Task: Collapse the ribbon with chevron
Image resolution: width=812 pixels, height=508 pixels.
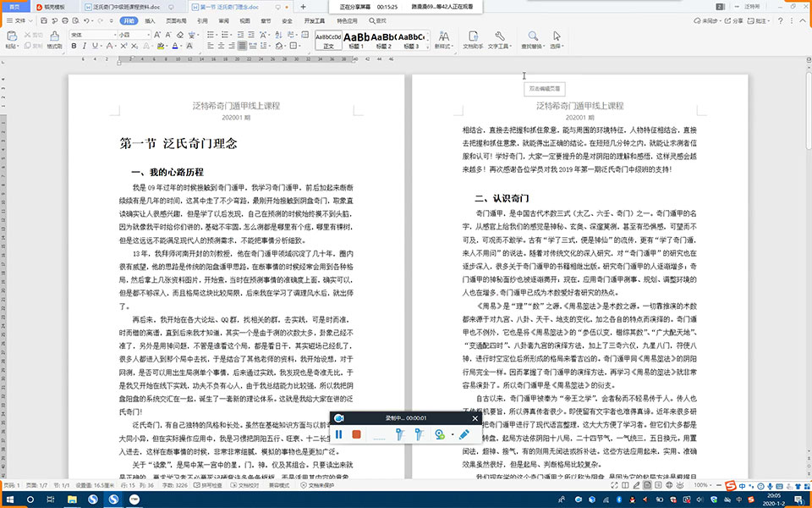Action: coord(804,20)
